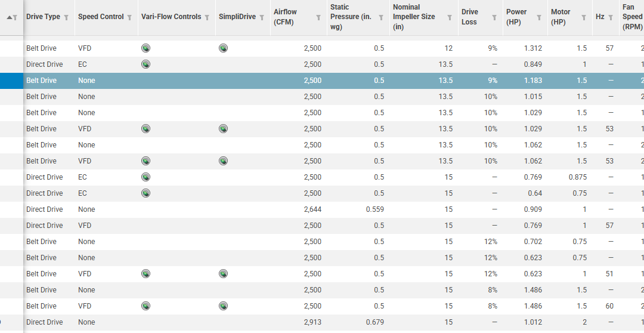Screen dimensions: 644x333
Task: Sort by the Airflow (CFM) header
Action: coord(285,17)
